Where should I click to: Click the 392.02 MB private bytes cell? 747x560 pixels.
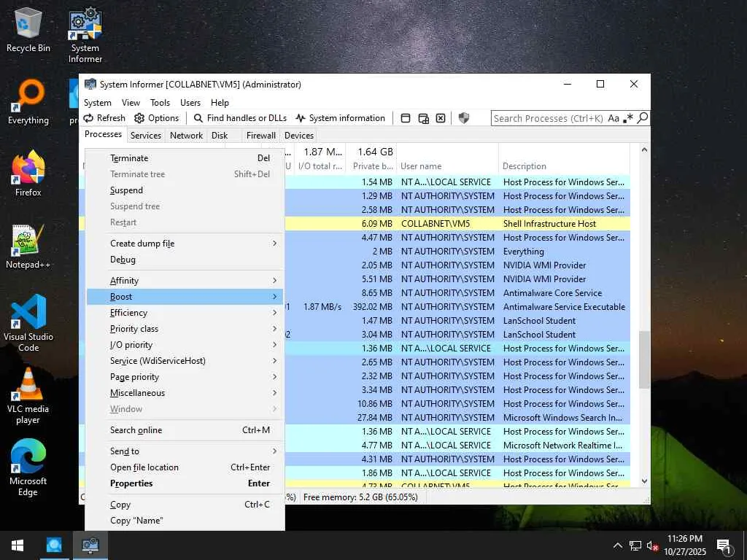(372, 307)
